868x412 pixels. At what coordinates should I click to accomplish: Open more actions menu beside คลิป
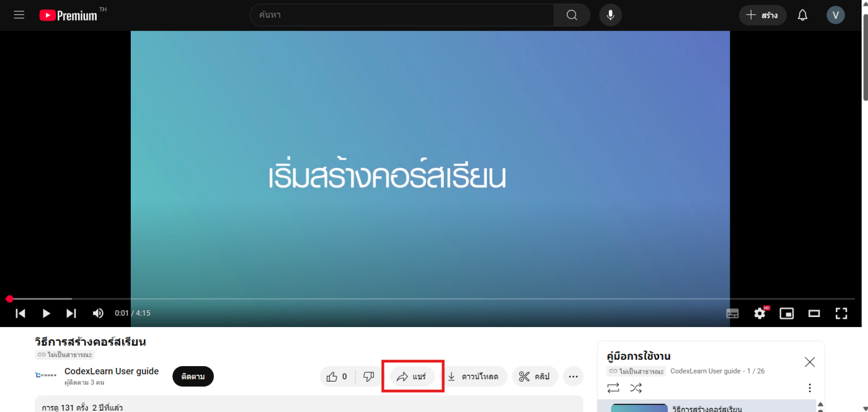click(x=573, y=377)
